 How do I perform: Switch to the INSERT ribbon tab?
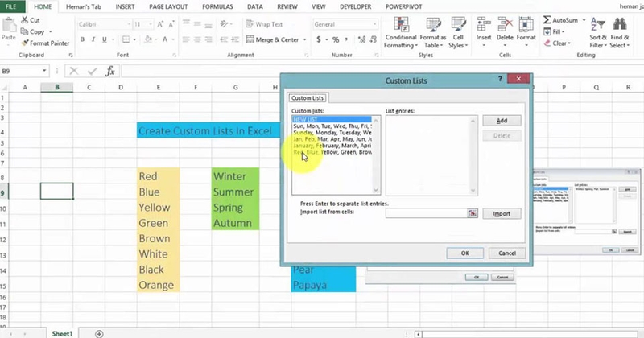click(x=125, y=6)
